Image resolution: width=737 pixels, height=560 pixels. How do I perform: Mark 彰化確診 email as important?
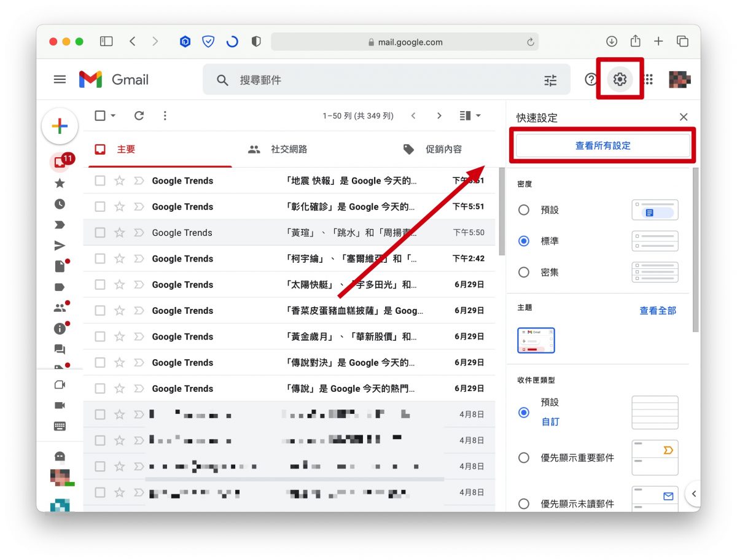[138, 207]
